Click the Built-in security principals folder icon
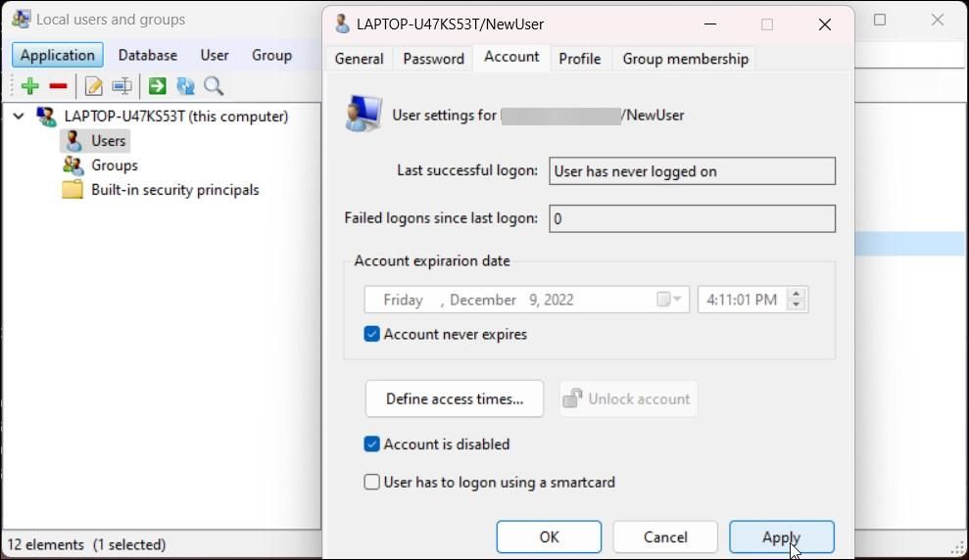This screenshot has height=560, width=969. pos(73,190)
